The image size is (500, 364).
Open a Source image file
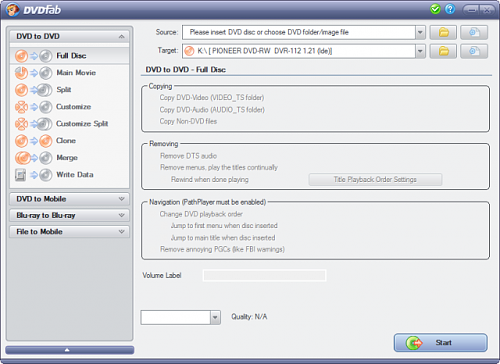(x=474, y=32)
